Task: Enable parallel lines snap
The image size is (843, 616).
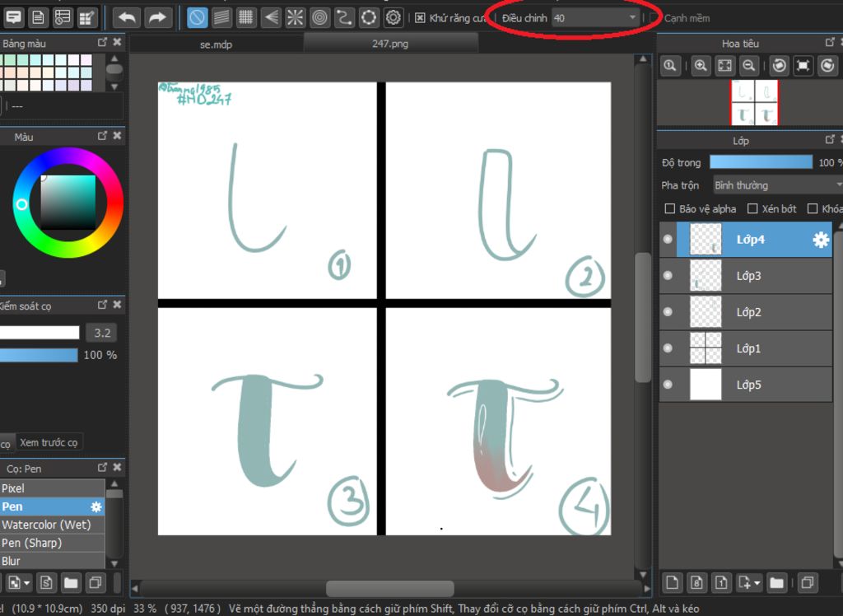Action: coord(221,18)
